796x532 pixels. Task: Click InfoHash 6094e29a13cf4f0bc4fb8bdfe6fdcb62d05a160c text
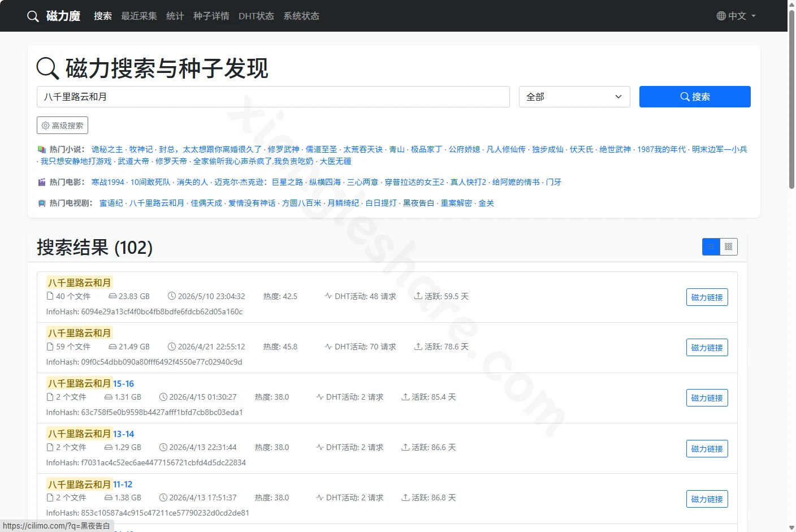point(144,312)
